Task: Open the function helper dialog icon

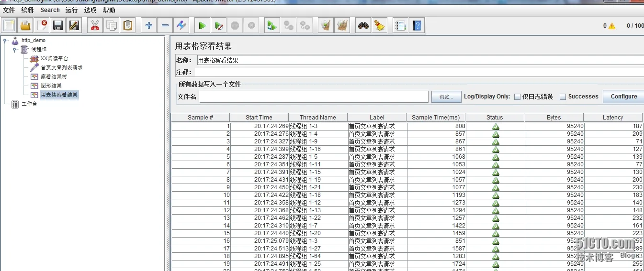Action: 401,25
